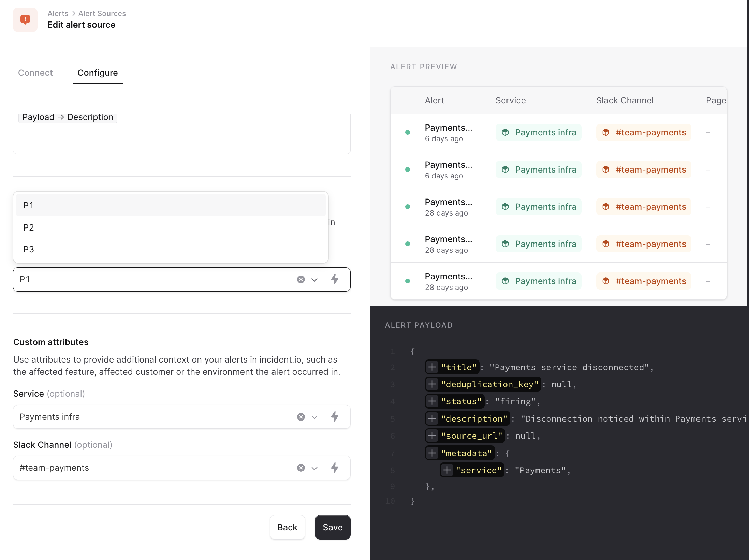Choose the P3 priority option
749x560 pixels.
29,249
